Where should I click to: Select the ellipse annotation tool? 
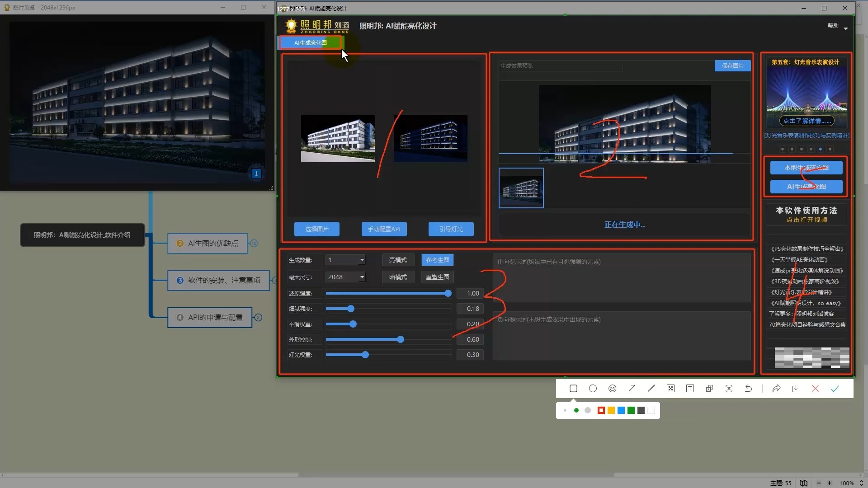593,389
